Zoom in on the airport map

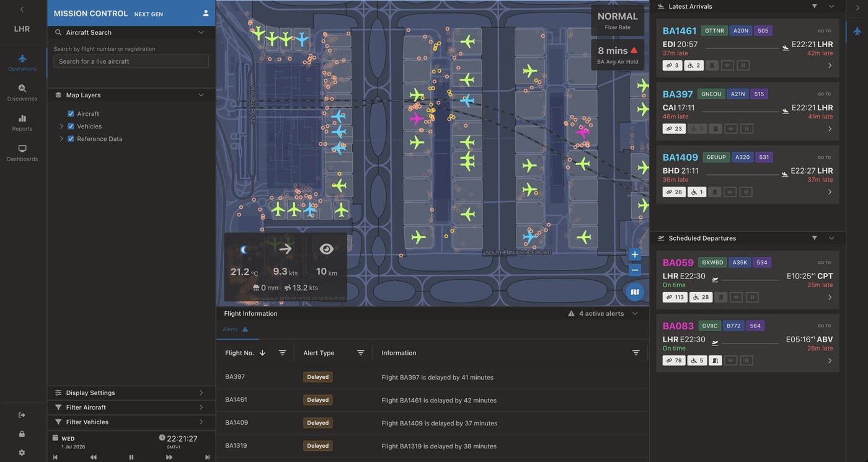tap(634, 255)
